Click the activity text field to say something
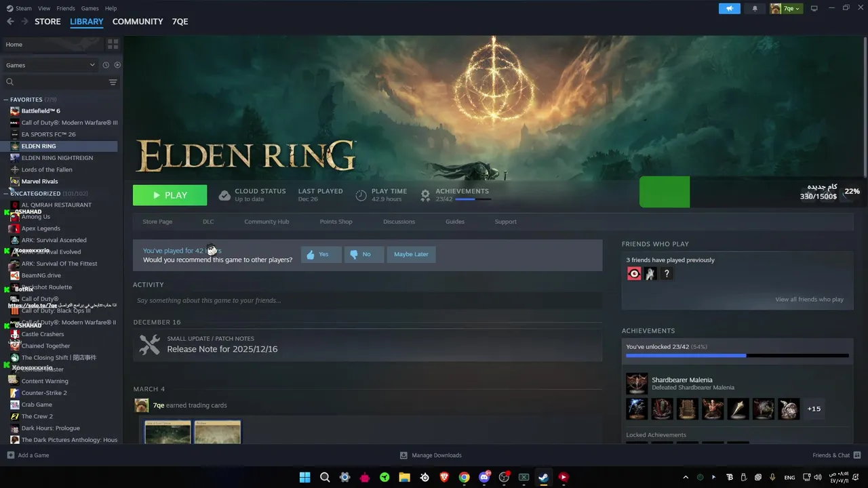This screenshot has width=868, height=488. [x=368, y=300]
